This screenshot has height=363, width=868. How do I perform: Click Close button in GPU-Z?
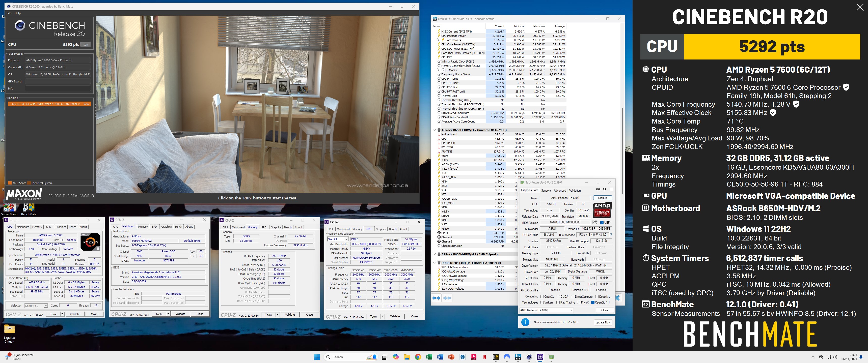605,310
